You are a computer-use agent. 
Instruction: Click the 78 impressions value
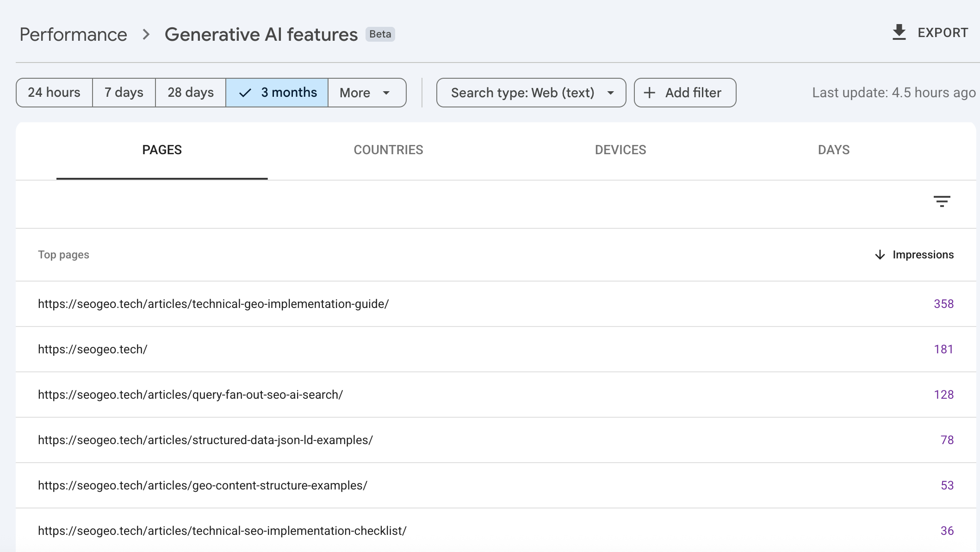pos(947,440)
